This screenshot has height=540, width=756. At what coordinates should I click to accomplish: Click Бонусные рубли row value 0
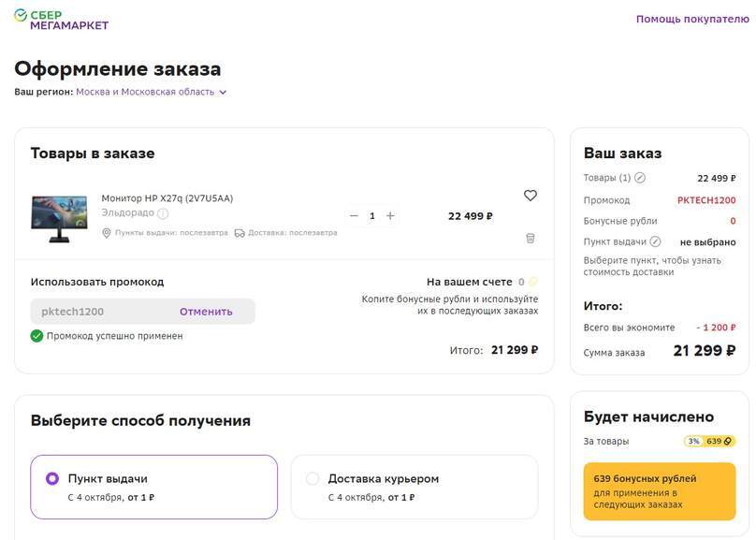tap(733, 221)
